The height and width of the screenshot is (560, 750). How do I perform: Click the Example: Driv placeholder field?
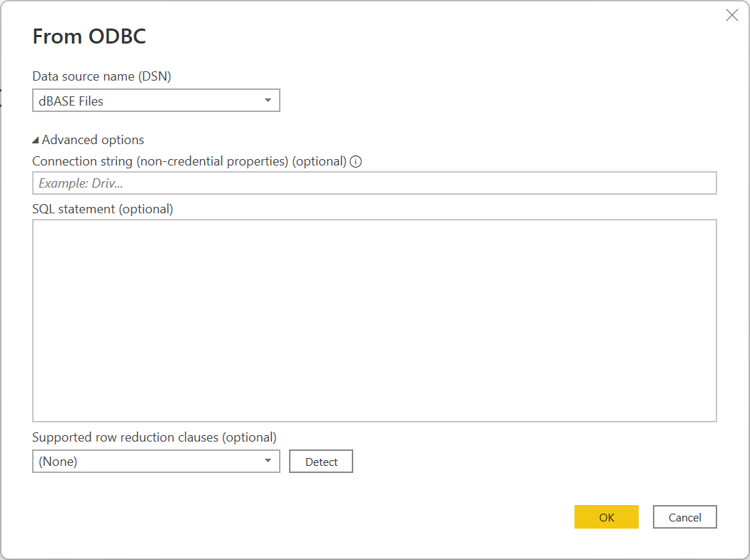(x=374, y=183)
